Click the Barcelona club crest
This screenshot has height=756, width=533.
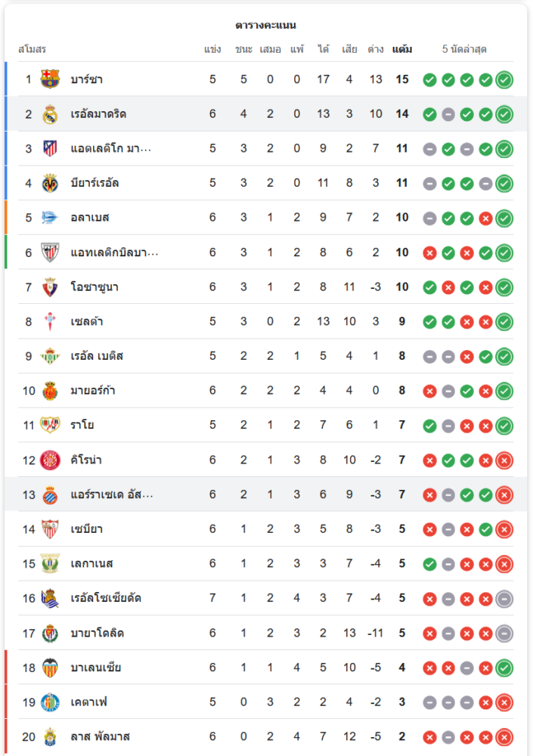[50, 79]
